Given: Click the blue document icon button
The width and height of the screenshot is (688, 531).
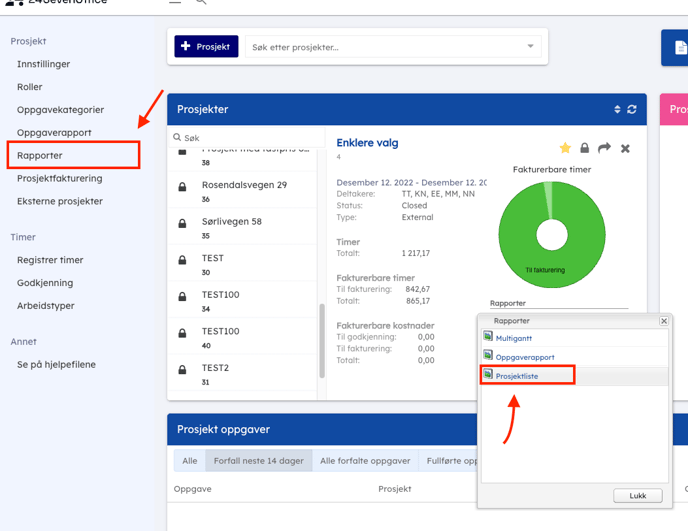Looking at the screenshot, I should point(680,47).
